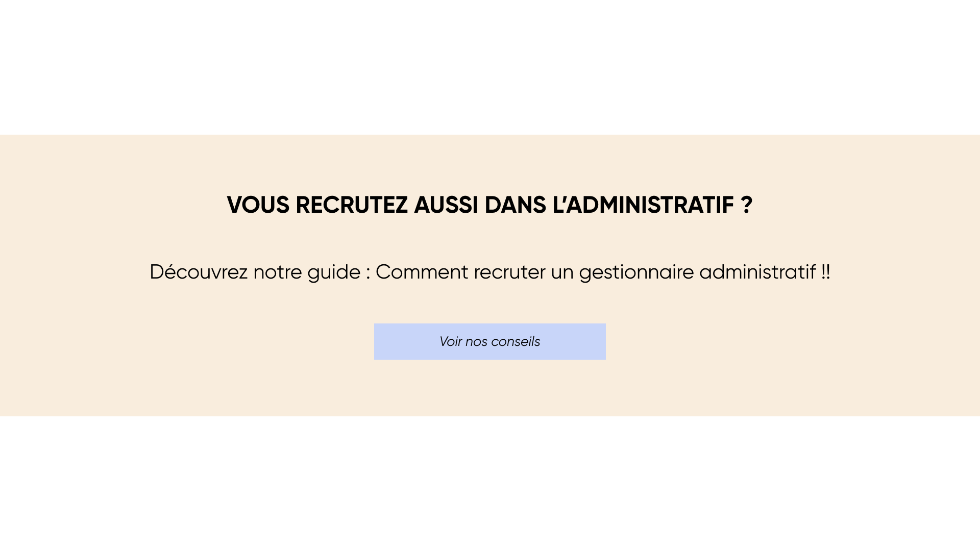Image resolution: width=980 pixels, height=551 pixels.
Task: Click the word "nos" on the blue button
Action: (x=476, y=342)
